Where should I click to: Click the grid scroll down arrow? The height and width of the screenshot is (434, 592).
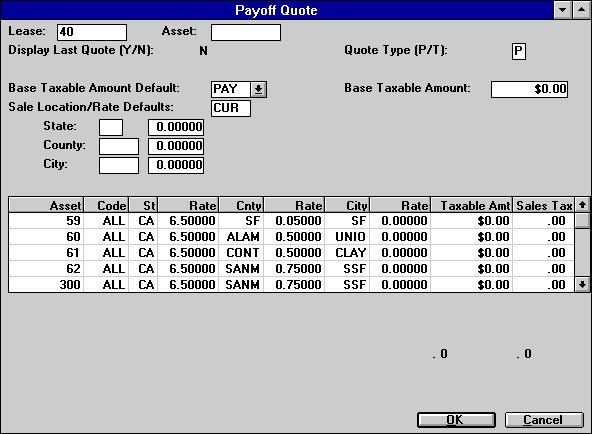(582, 285)
